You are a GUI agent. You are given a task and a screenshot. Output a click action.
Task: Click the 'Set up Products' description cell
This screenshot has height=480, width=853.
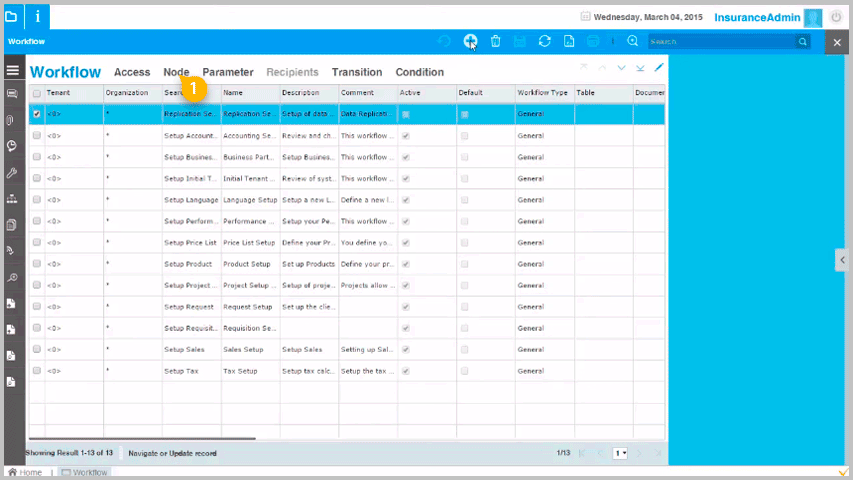coord(308,264)
